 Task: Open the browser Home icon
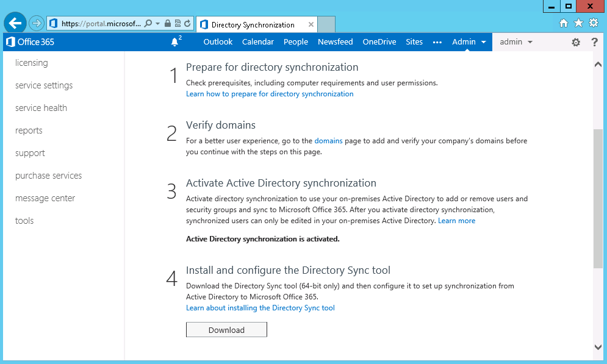pyautogui.click(x=564, y=23)
